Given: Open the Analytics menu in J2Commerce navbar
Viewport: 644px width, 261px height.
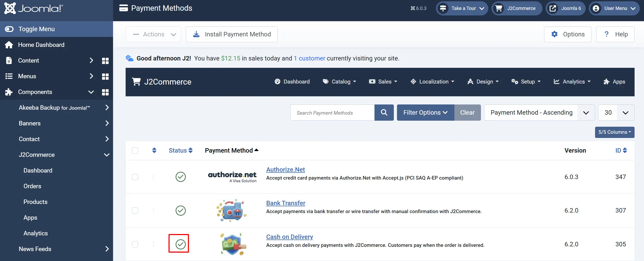Looking at the screenshot, I should 572,82.
